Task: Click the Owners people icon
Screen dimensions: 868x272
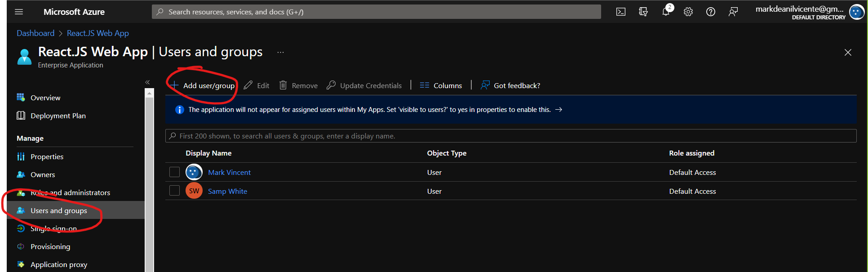Action: (x=21, y=174)
